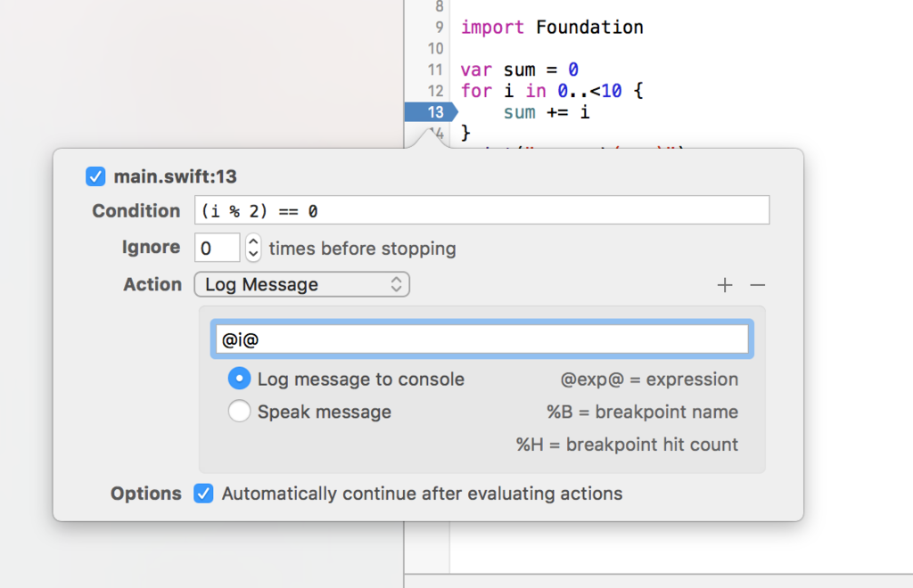
Task: Disable automatically continue after evaluating actions
Action: coord(203,494)
